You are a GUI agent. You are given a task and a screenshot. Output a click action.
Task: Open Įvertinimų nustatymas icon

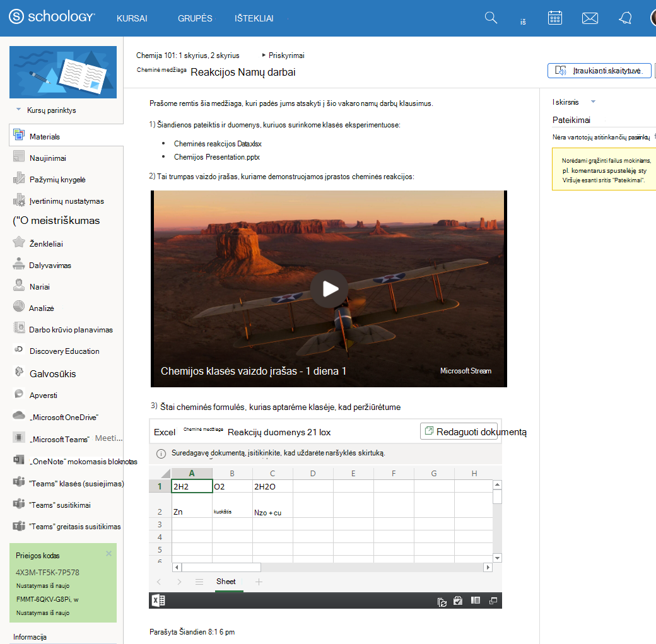[18, 199]
